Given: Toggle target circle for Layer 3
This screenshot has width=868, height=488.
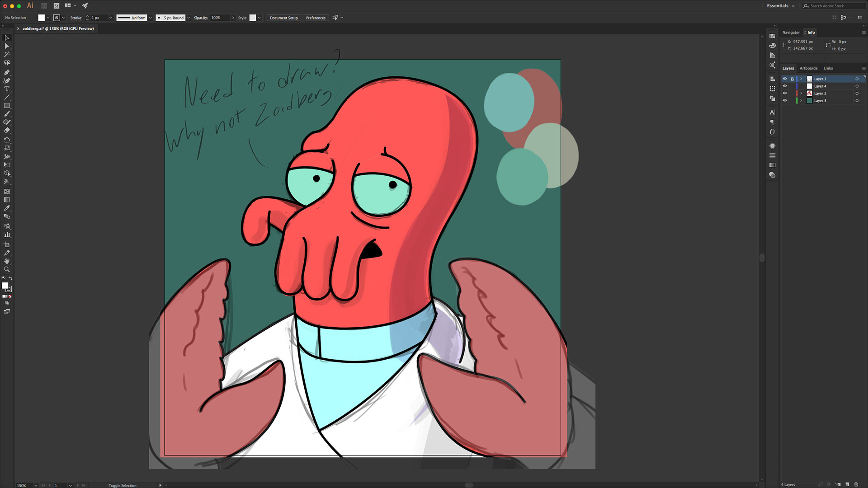Looking at the screenshot, I should point(857,101).
